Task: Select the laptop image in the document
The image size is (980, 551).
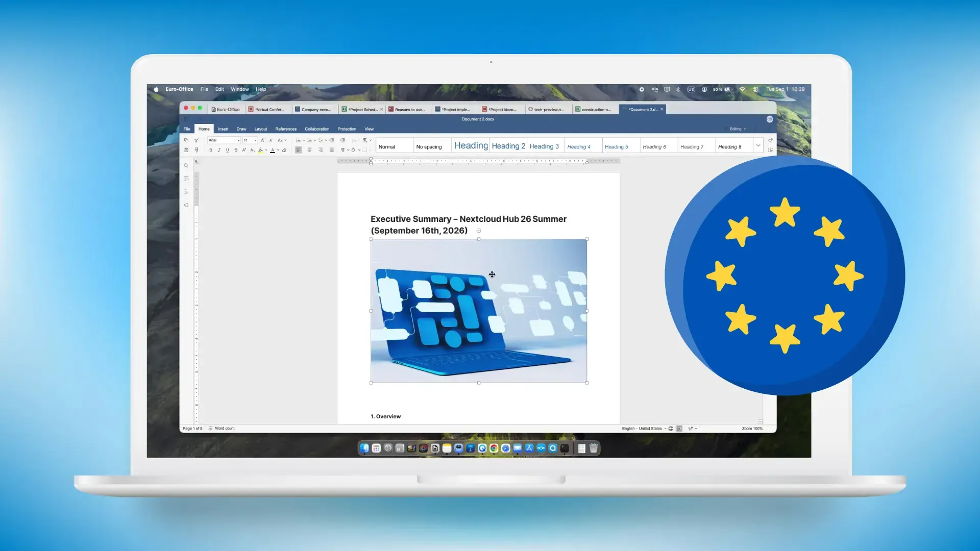Action: click(x=479, y=311)
